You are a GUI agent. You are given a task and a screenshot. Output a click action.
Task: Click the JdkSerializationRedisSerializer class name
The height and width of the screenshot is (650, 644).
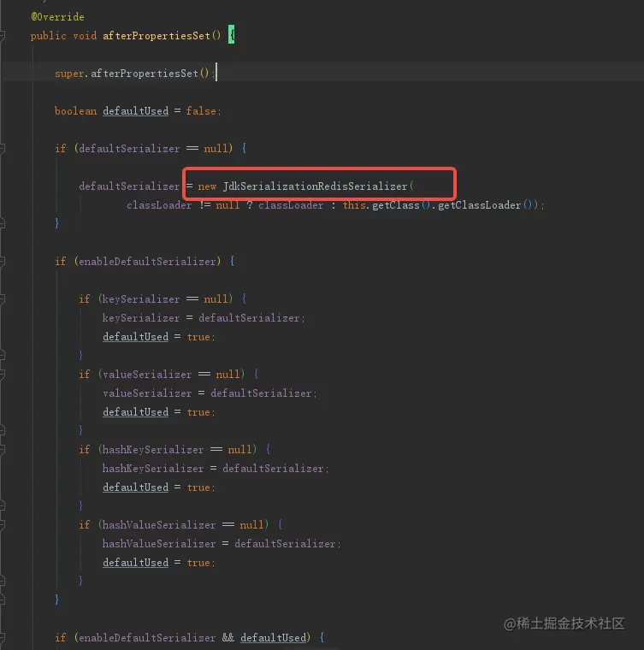coord(315,186)
